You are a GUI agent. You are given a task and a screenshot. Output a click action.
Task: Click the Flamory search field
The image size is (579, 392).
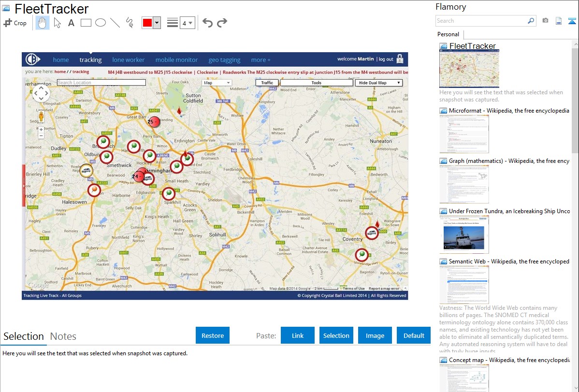point(481,21)
